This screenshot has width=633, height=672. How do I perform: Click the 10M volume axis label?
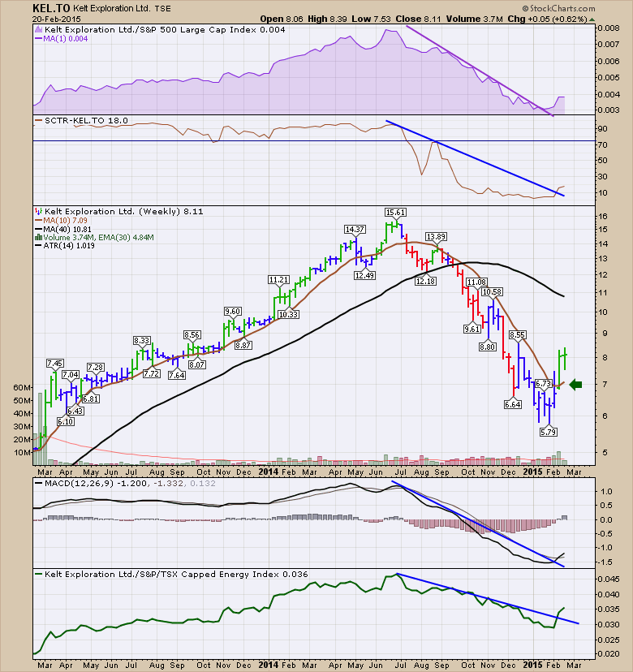(x=22, y=453)
